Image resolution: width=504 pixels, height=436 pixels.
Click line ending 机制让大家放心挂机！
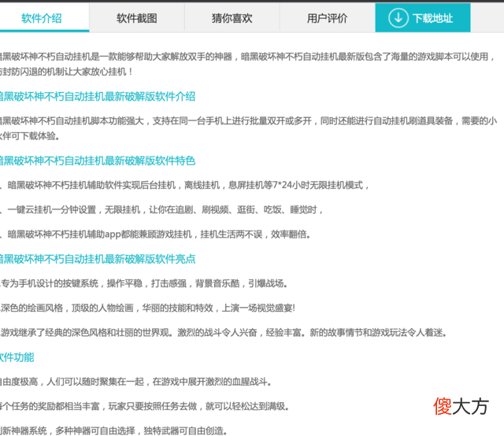coord(66,72)
